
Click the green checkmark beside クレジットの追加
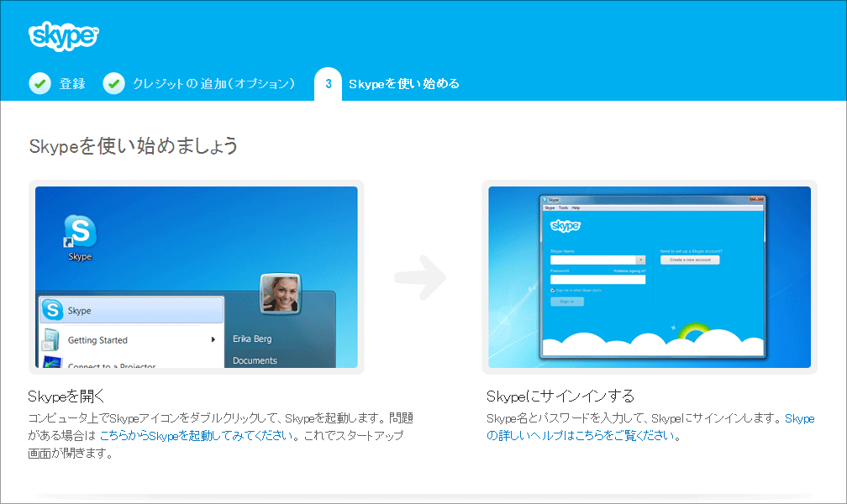[114, 84]
